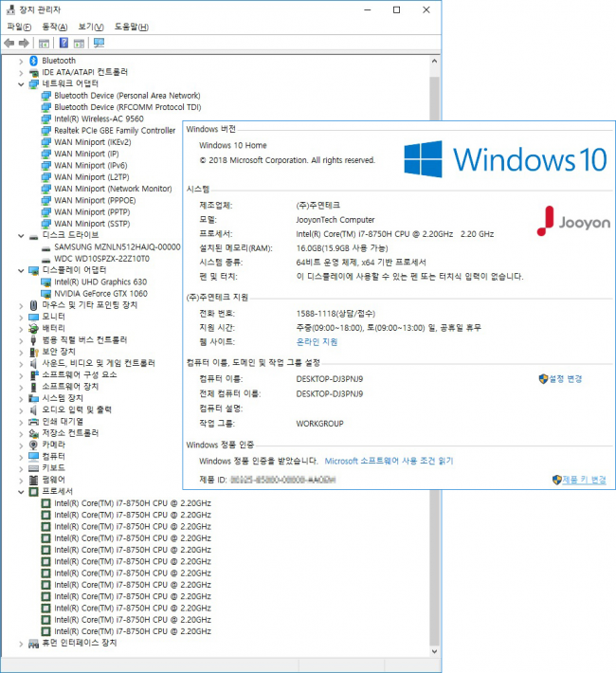Open the 동작(A) menu
616x673 pixels.
tap(55, 27)
